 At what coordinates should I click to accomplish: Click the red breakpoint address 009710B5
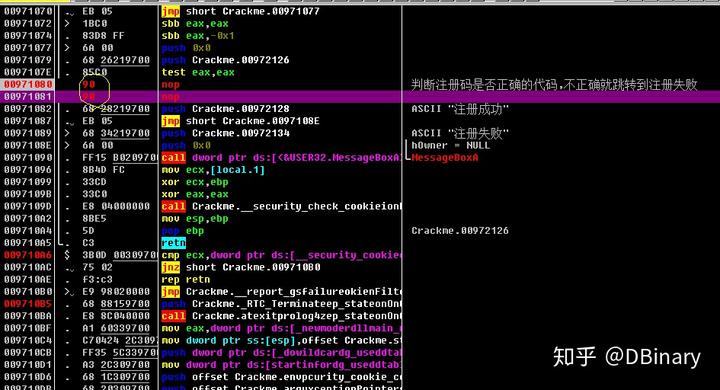pyautogui.click(x=28, y=304)
